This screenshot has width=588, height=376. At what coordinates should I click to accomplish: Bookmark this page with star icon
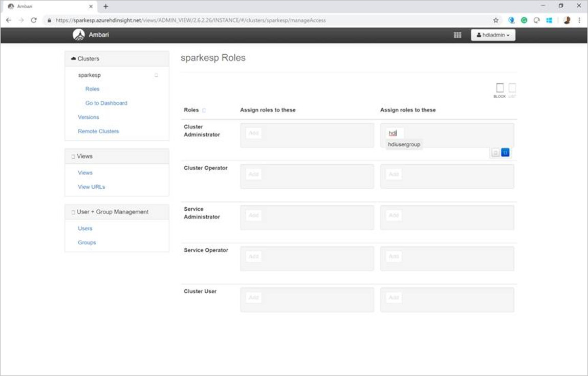[x=496, y=20]
